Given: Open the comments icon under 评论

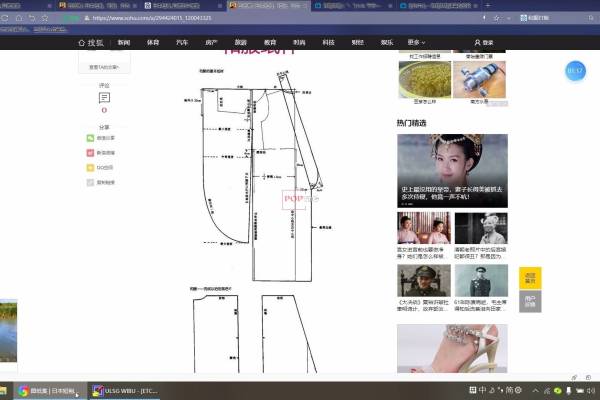Looking at the screenshot, I should pyautogui.click(x=104, y=98).
